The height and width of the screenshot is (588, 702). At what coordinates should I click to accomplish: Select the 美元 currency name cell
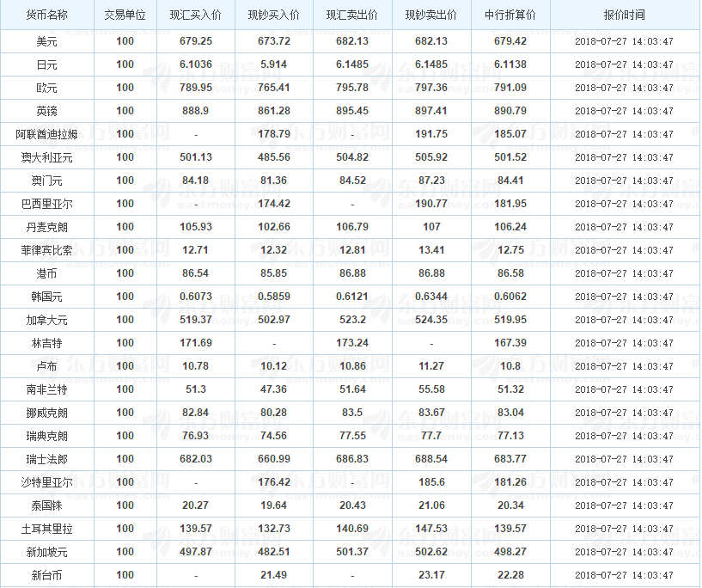(x=47, y=41)
